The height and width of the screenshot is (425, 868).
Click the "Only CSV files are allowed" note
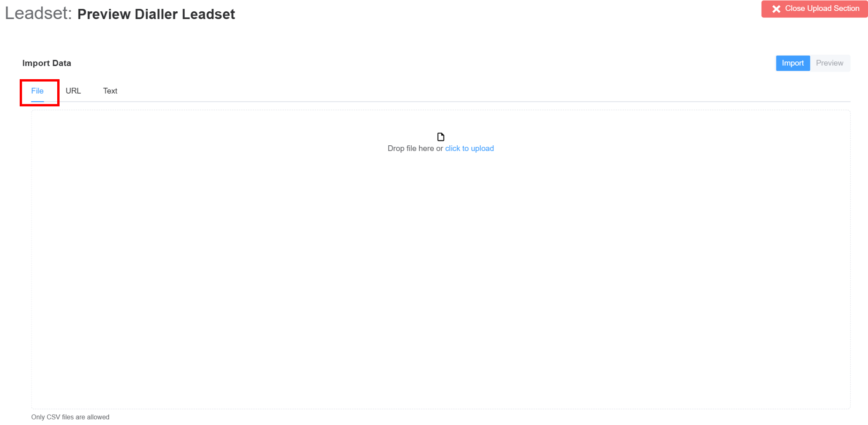click(x=70, y=417)
